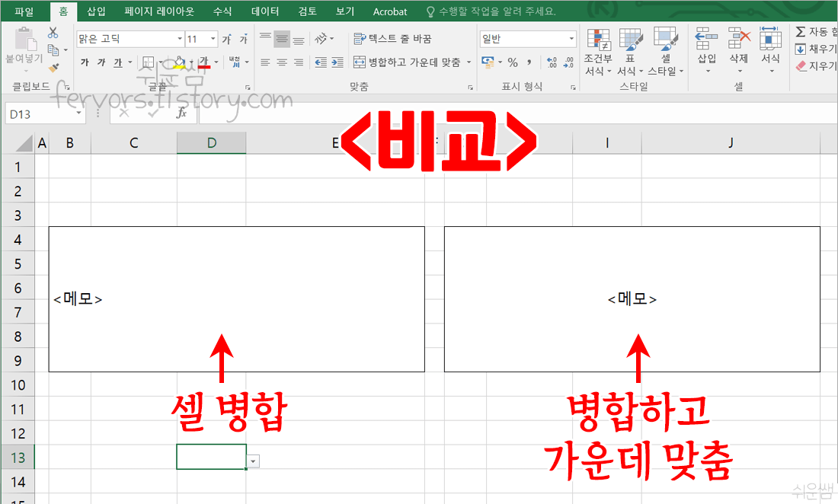This screenshot has width=838, height=504.
Task: Increase indent in alignment group
Action: coord(337,62)
